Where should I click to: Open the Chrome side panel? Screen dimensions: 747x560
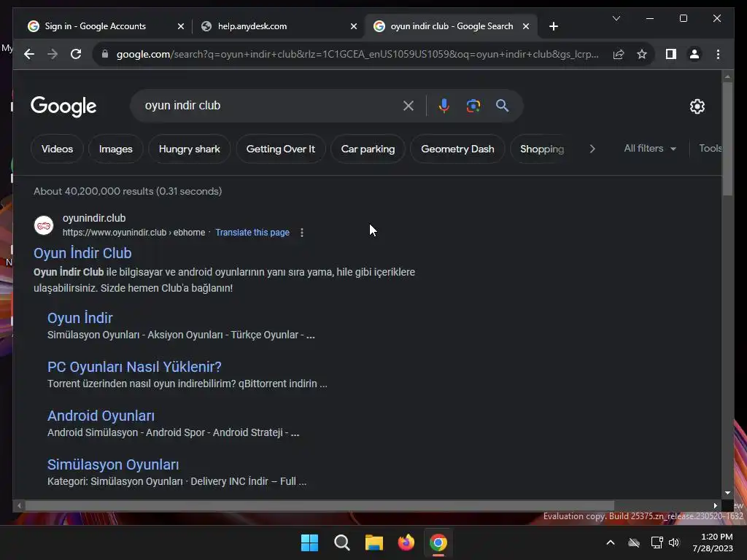[x=671, y=54]
